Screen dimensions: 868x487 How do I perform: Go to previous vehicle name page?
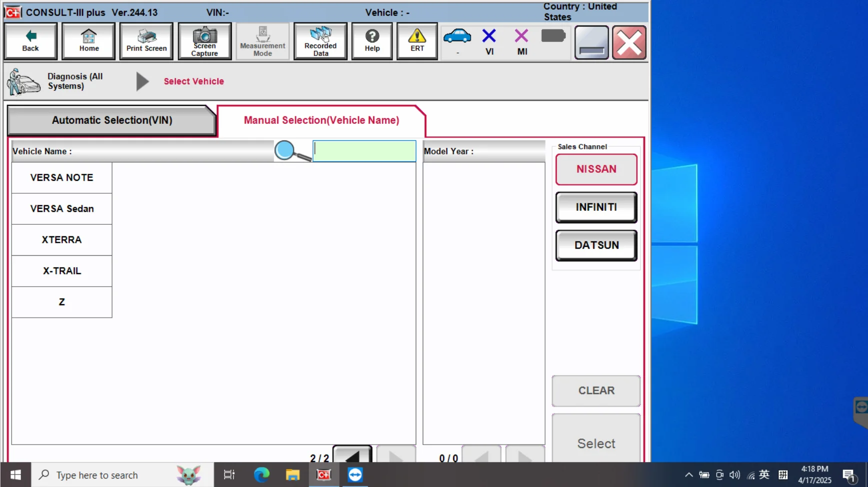pos(352,455)
